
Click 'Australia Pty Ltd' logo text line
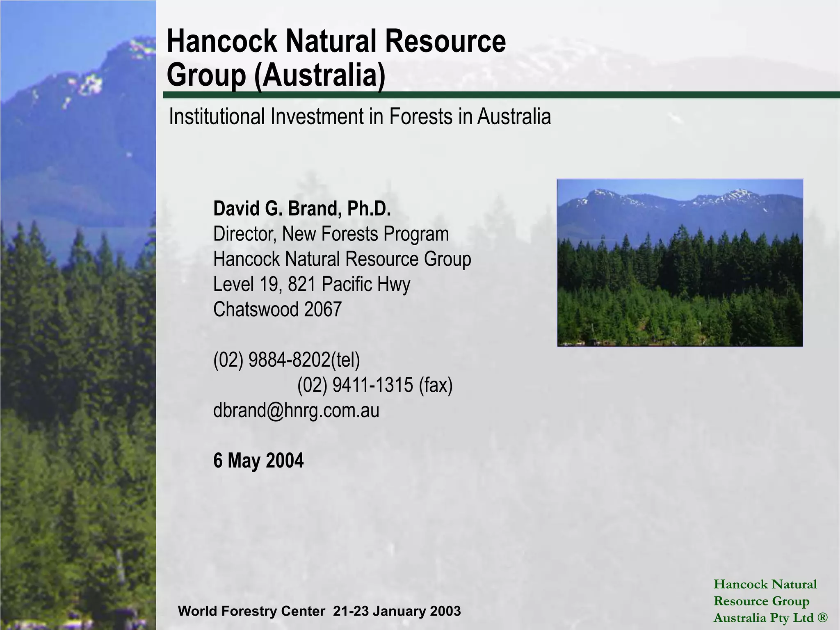click(x=763, y=618)
